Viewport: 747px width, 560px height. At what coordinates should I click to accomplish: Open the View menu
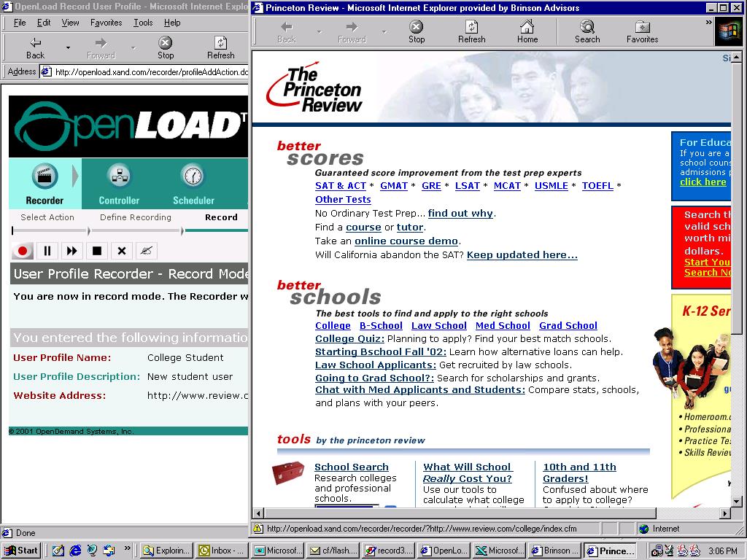[71, 23]
